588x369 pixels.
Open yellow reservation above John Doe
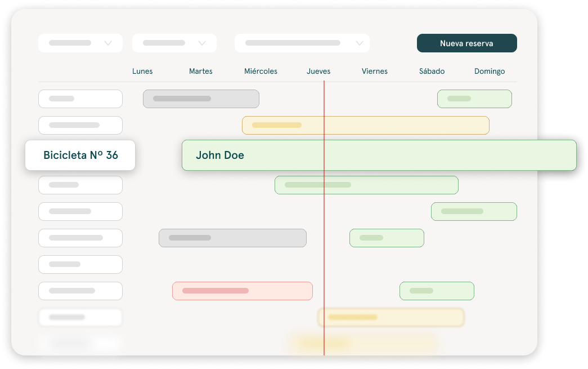(x=366, y=126)
